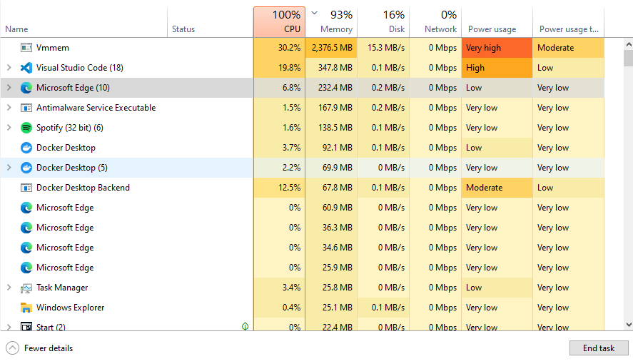Click the Spotify (32 bit) icon
Screen dimensions: 633x364
tap(26, 128)
